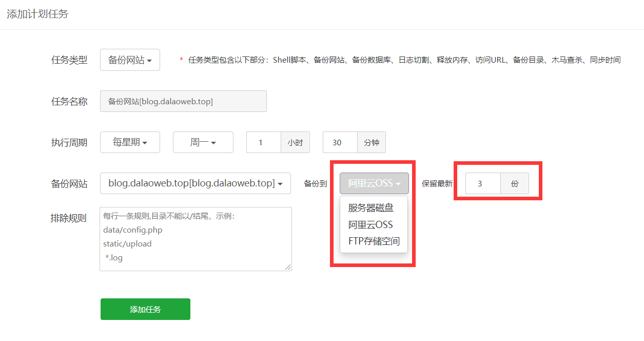Click the 排除规则 label
This screenshot has width=644, height=341.
69,218
